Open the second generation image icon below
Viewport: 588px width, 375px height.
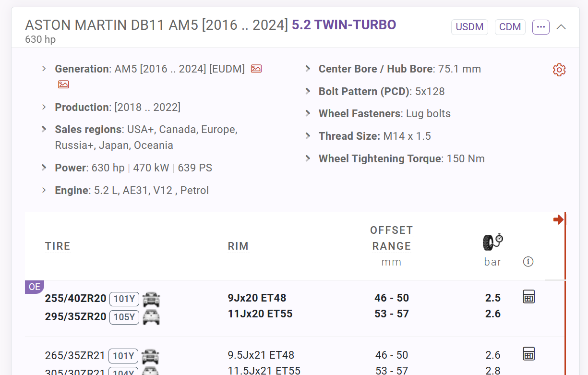[63, 85]
